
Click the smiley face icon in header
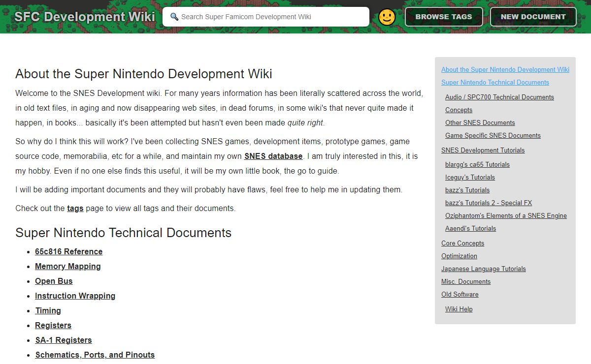387,17
